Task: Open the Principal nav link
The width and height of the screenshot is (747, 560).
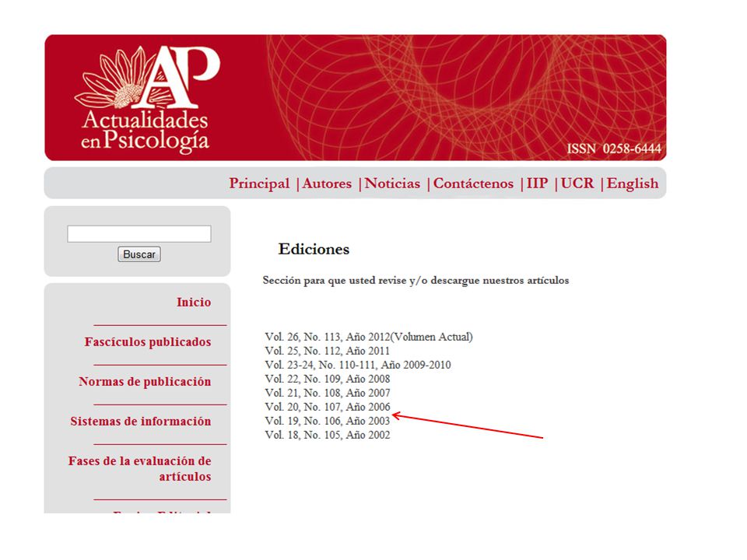Action: [259, 184]
